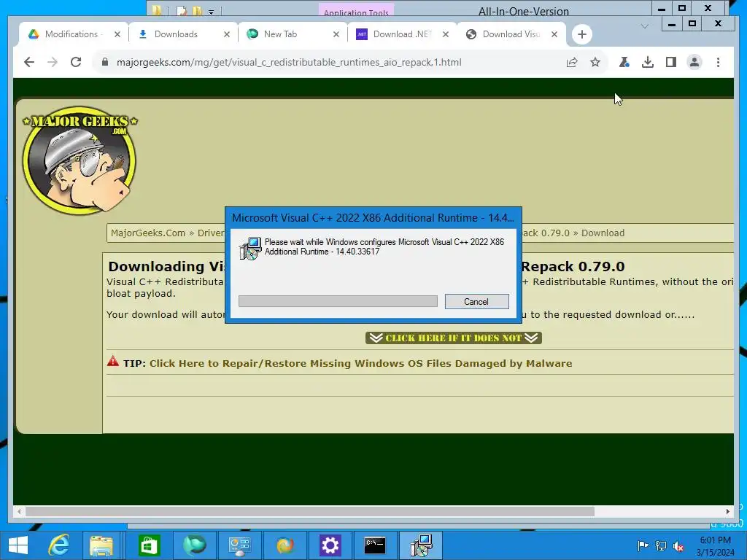This screenshot has height=560, width=747.
Task: Switch to the Modifications tab
Action: point(71,34)
